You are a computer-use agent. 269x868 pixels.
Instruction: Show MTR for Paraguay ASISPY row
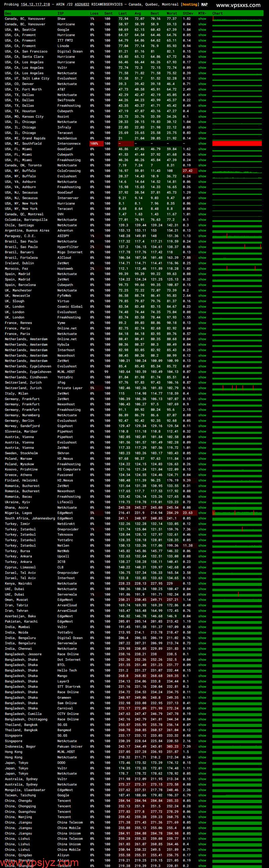202,236
